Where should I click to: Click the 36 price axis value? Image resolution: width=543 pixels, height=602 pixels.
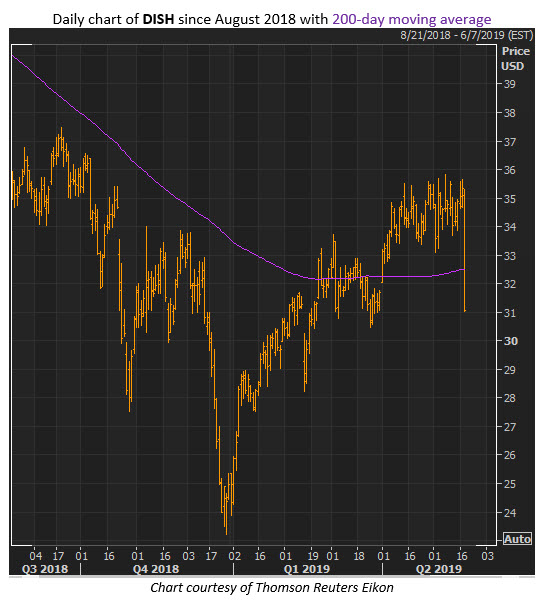510,170
